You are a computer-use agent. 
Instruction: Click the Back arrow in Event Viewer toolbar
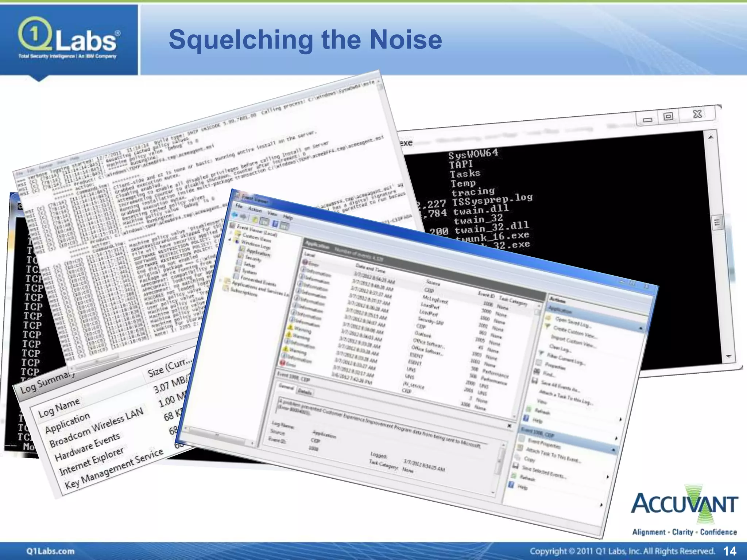coord(235,215)
